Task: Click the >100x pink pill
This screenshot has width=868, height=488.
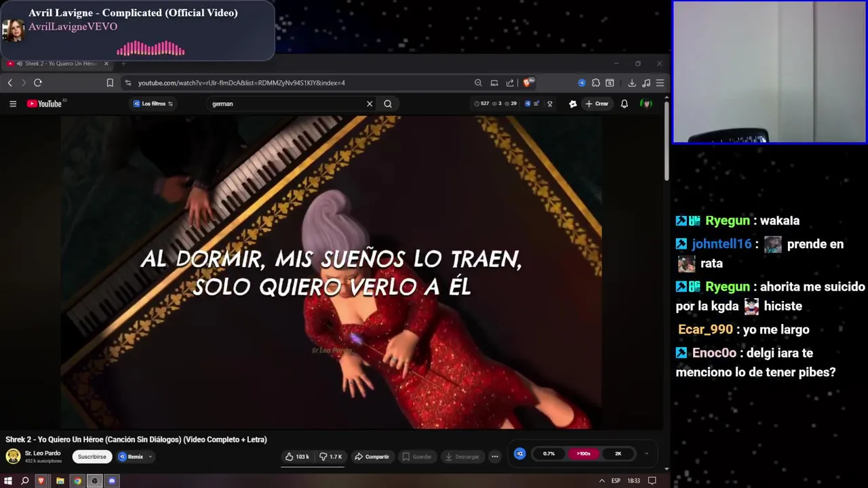Action: click(583, 453)
